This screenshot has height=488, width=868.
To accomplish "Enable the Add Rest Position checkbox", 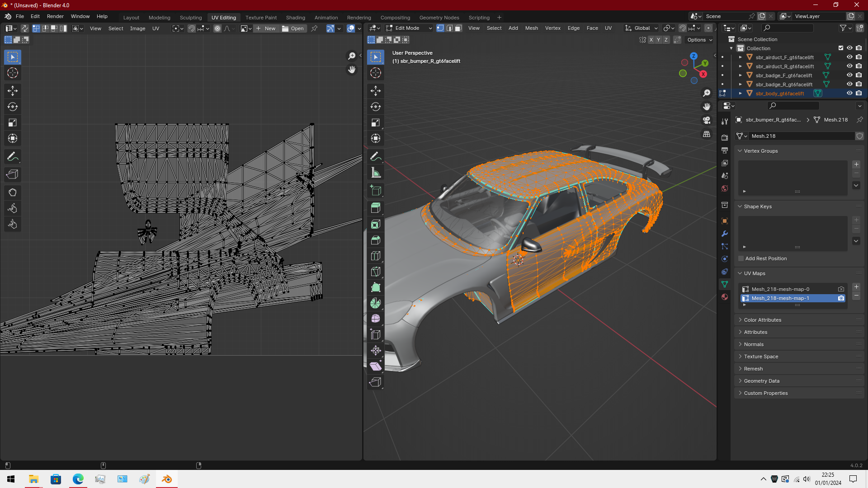I will tap(741, 259).
